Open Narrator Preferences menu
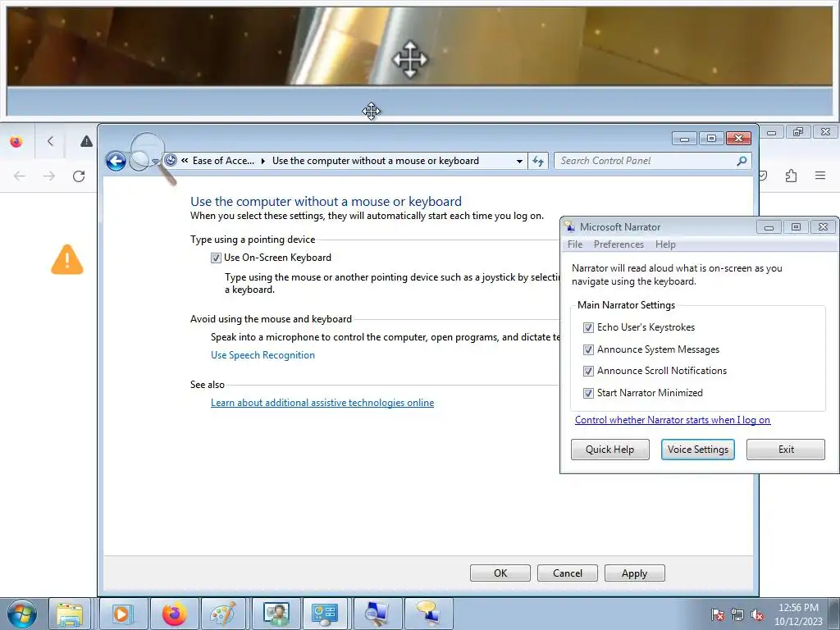Viewport: 840px width, 630px height. click(x=619, y=244)
